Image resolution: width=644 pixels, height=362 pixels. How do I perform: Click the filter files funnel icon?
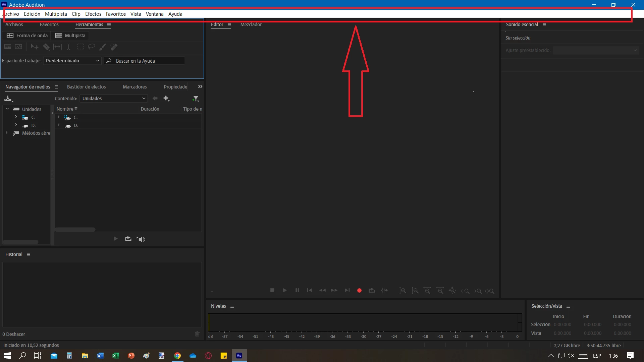(x=196, y=99)
